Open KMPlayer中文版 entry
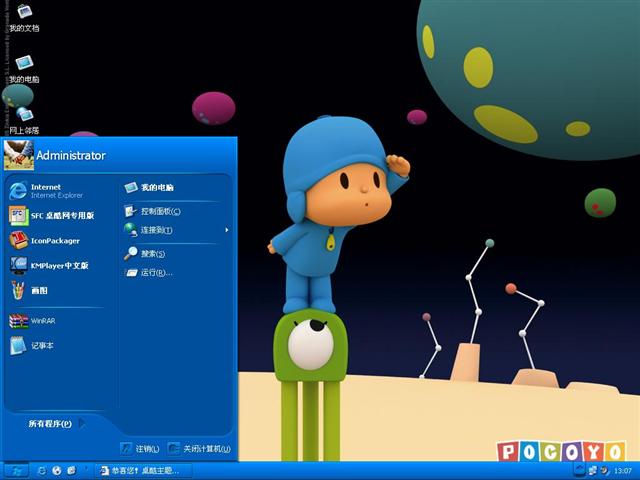The width and height of the screenshot is (640, 480). tap(57, 265)
